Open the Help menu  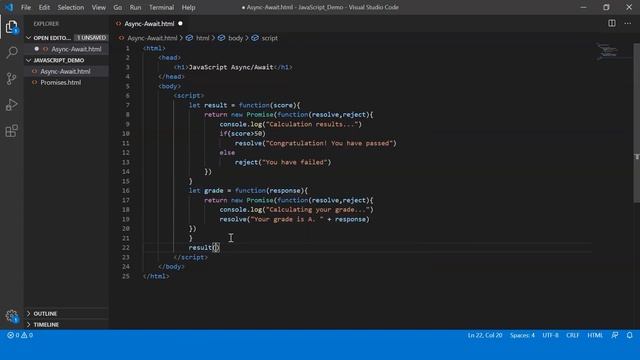(x=188, y=7)
